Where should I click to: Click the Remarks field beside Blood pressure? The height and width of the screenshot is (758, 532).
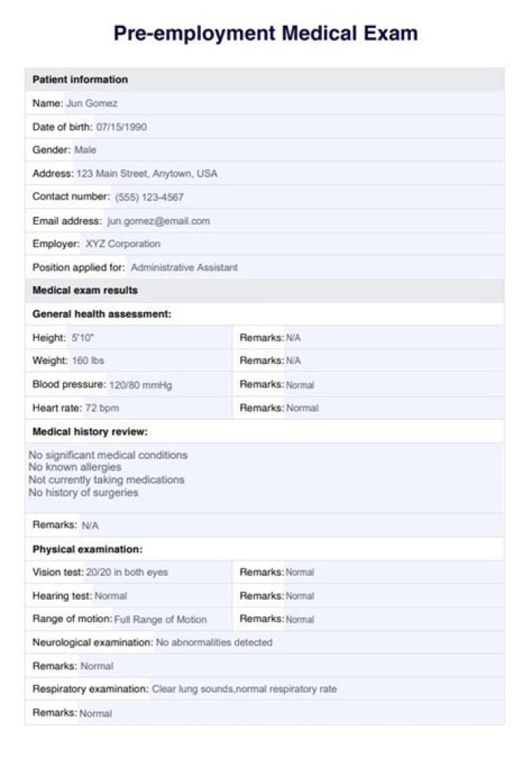tap(300, 385)
